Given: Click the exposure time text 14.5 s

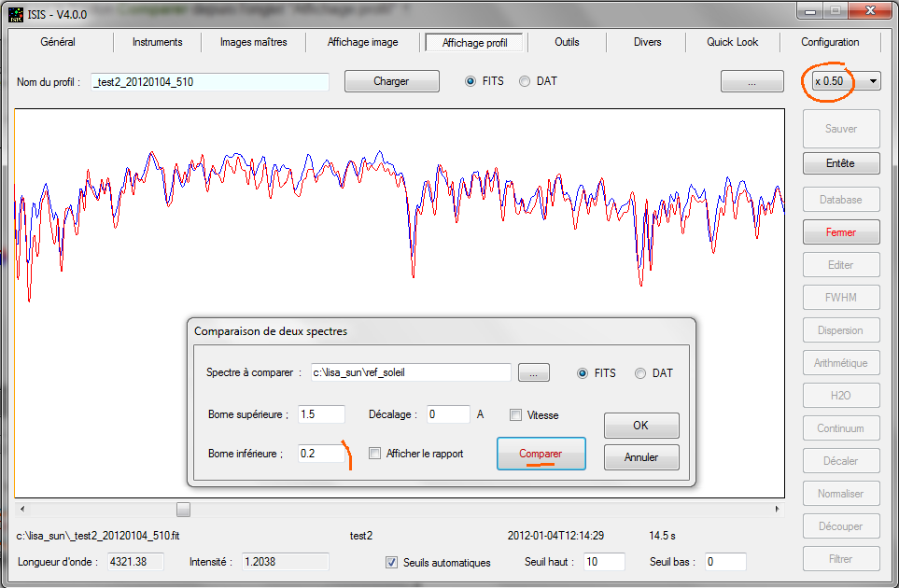Looking at the screenshot, I should click(662, 536).
